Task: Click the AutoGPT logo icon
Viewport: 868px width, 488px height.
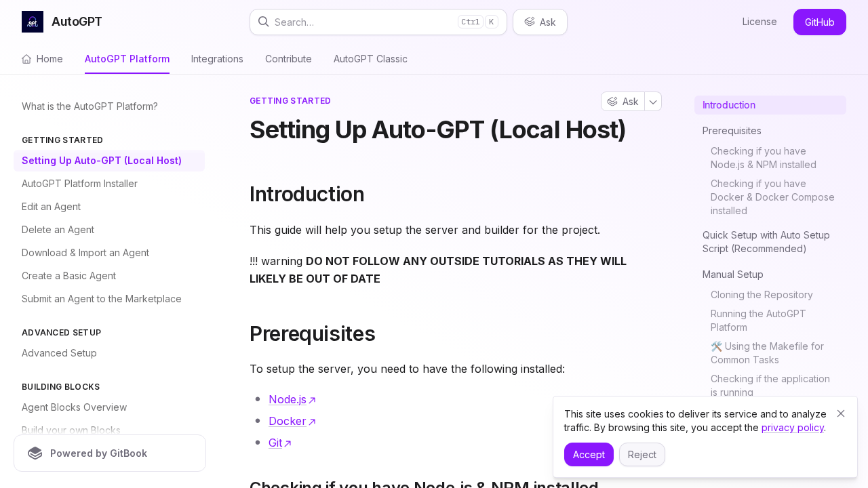Action: [33, 22]
